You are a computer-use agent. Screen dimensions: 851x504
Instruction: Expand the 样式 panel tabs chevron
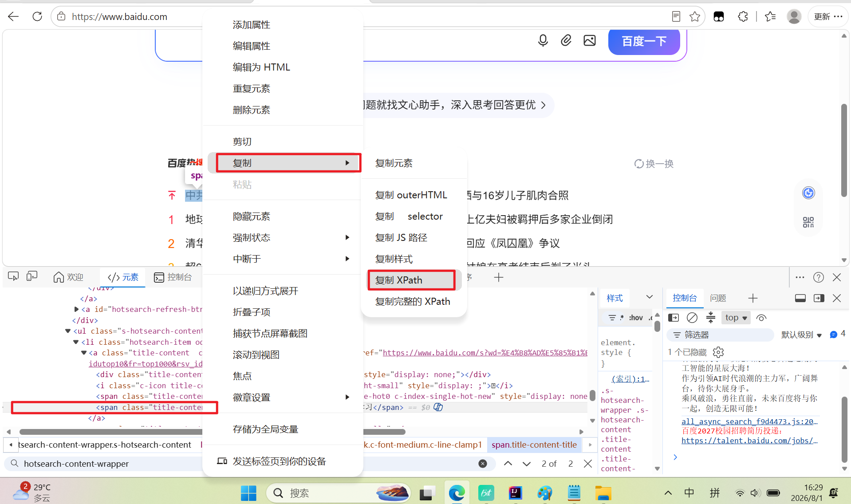[650, 297]
